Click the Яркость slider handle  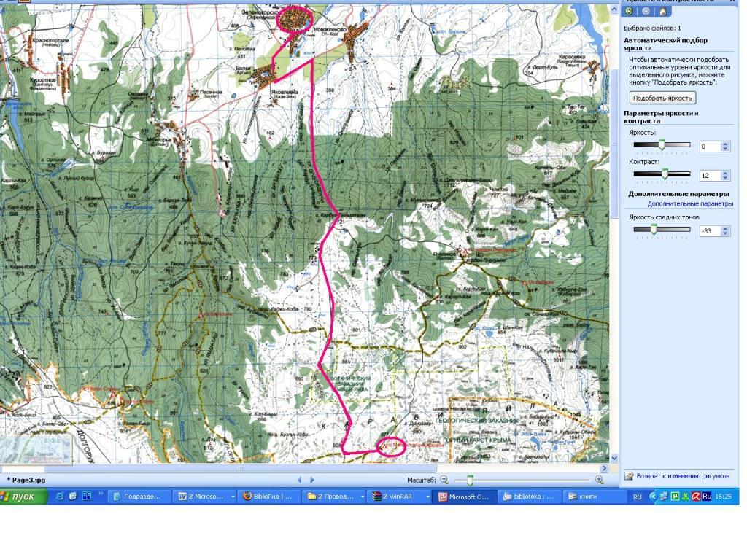point(662,146)
